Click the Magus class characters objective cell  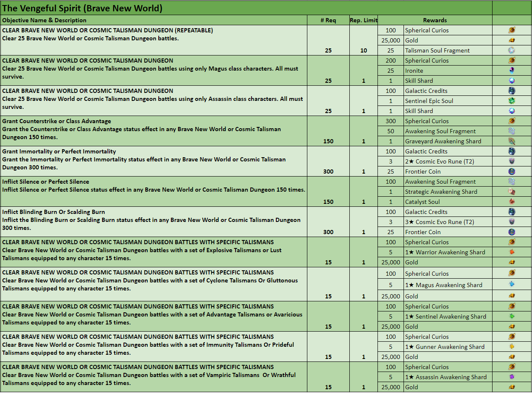(154, 71)
